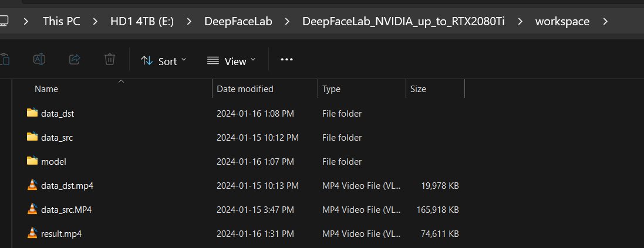The height and width of the screenshot is (248, 644).
Task: Select the VLC icon of result.mp4
Action: coord(32,233)
